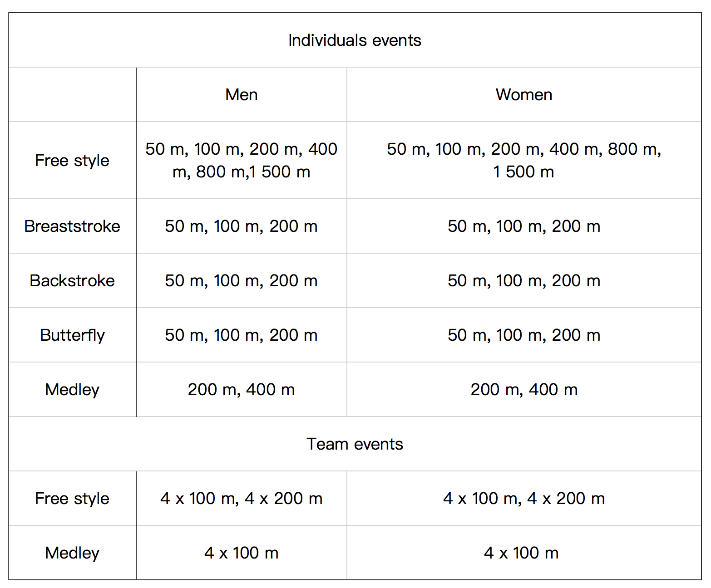Image resolution: width=711 pixels, height=588 pixels.
Task: Click women's Free style distances cell
Action: coord(524,161)
